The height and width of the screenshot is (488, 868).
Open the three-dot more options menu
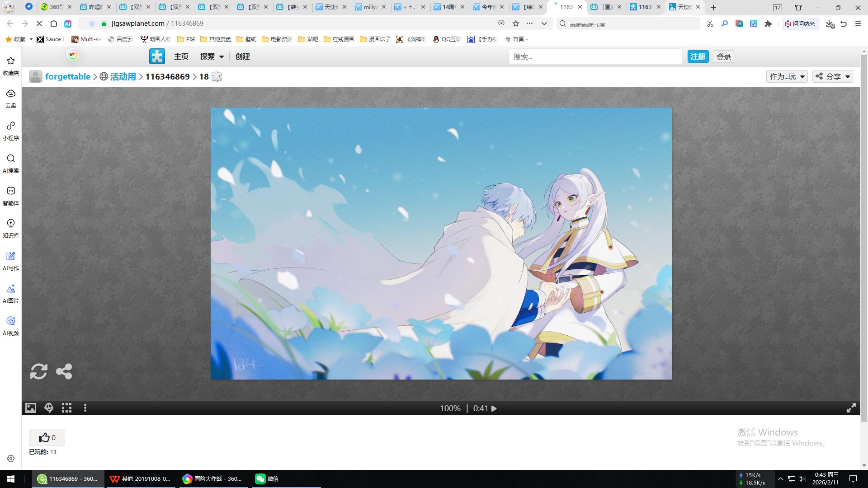point(85,408)
